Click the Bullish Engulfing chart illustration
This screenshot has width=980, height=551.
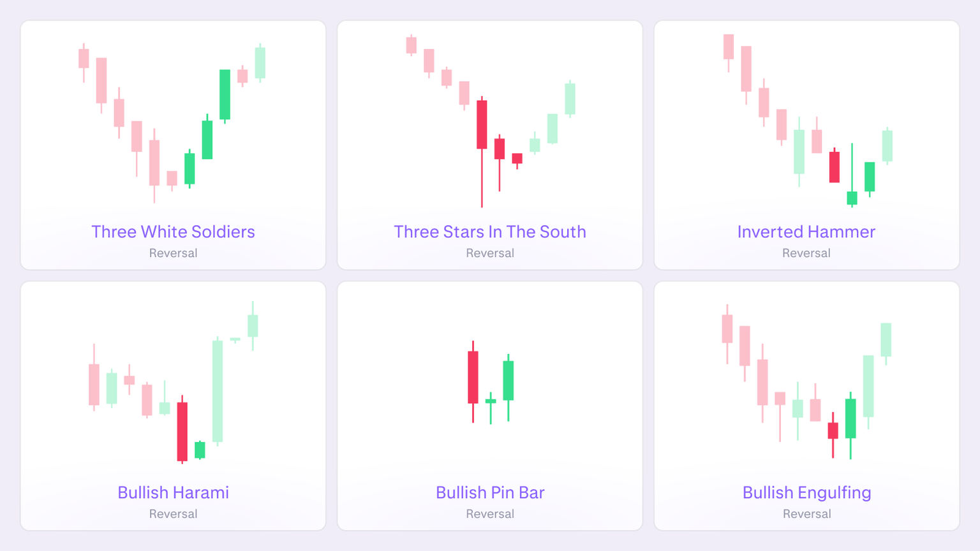click(806, 383)
